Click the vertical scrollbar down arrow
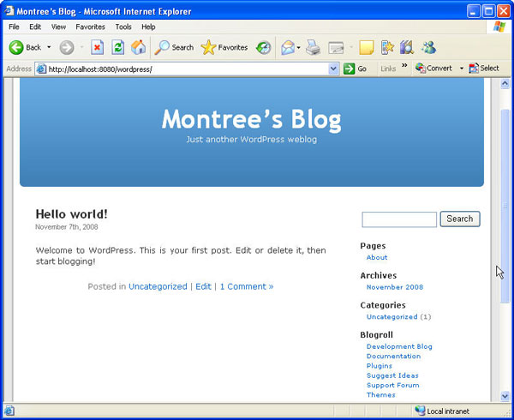 click(505, 395)
